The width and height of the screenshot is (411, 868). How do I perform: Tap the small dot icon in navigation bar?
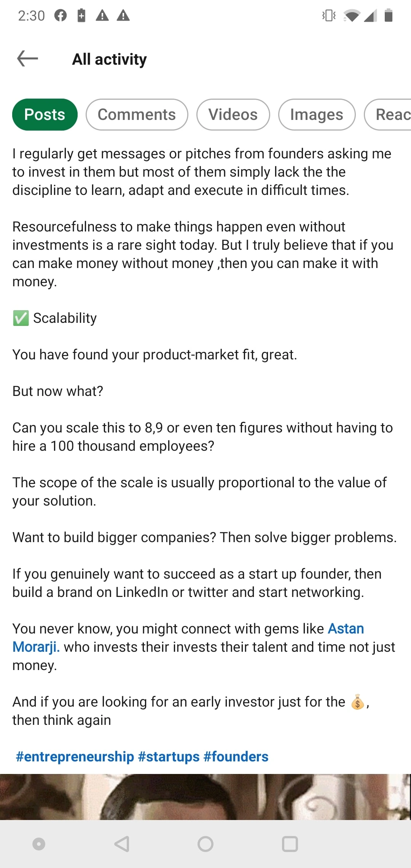[39, 844]
